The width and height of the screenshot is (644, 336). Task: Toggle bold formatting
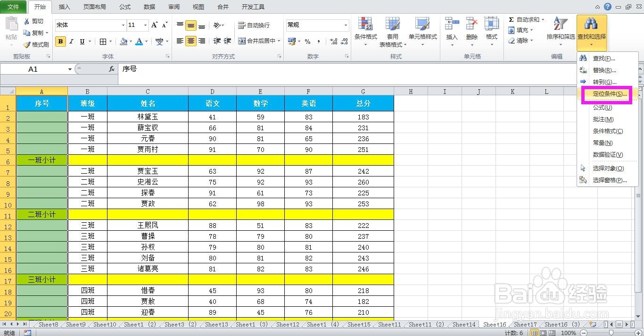click(60, 41)
